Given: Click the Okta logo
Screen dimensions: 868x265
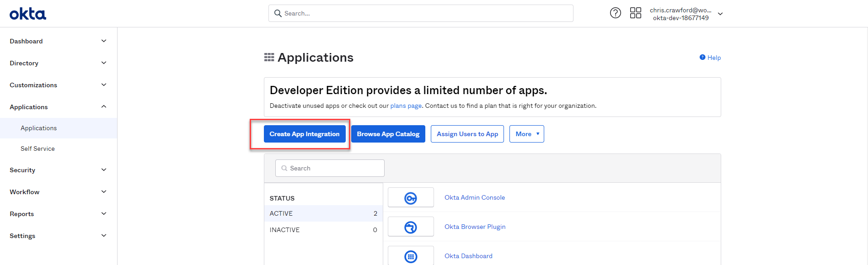Looking at the screenshot, I should [x=28, y=14].
